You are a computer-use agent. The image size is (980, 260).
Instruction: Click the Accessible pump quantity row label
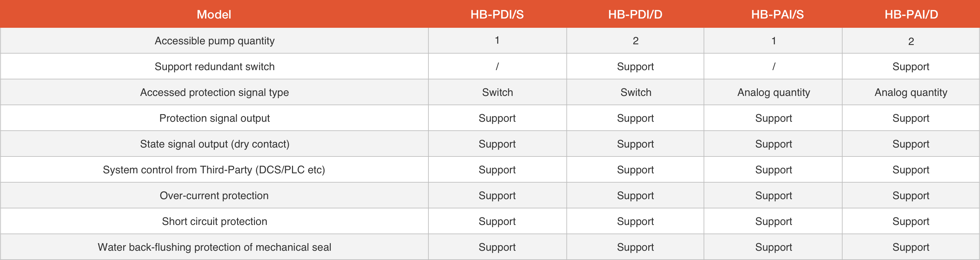click(214, 41)
